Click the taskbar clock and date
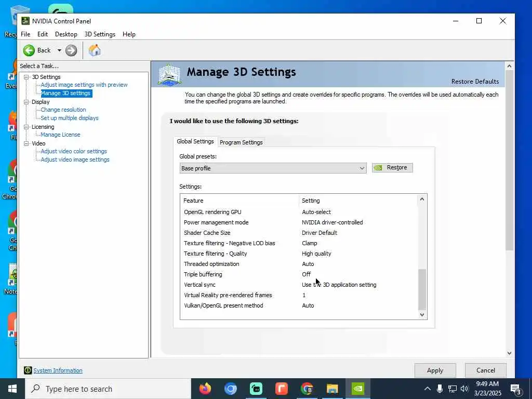The image size is (532, 399). [487, 389]
